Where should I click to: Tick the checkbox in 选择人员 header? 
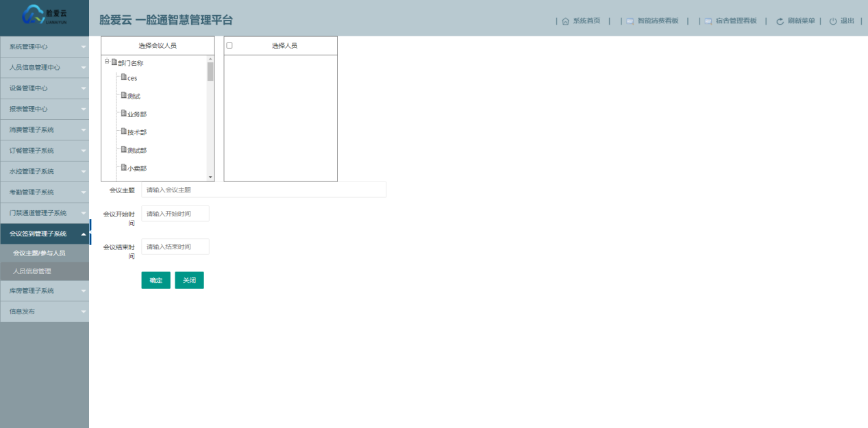(230, 45)
